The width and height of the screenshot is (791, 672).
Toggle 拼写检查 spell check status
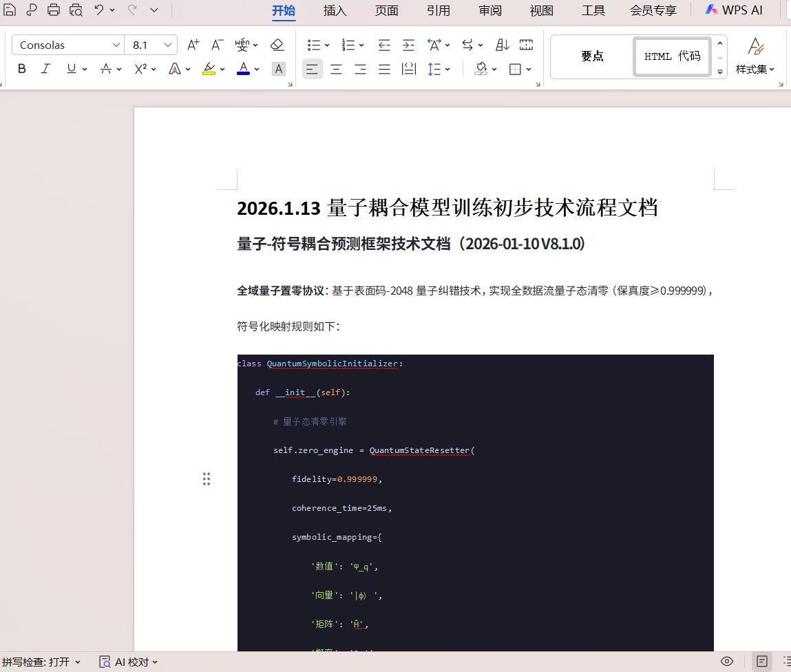(x=41, y=662)
